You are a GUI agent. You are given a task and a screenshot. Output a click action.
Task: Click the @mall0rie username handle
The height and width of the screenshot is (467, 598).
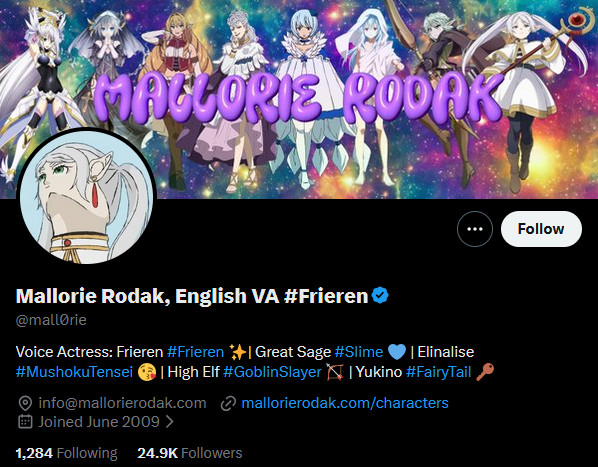tap(51, 320)
